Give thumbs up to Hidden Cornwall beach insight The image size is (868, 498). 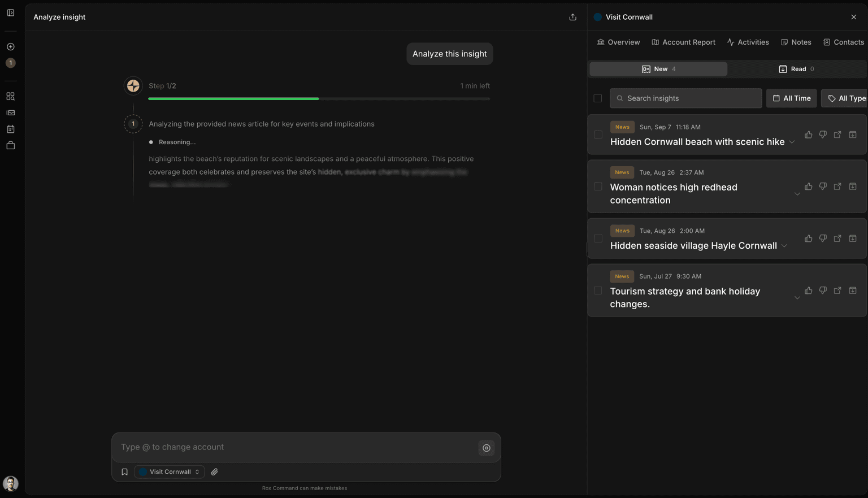click(808, 135)
